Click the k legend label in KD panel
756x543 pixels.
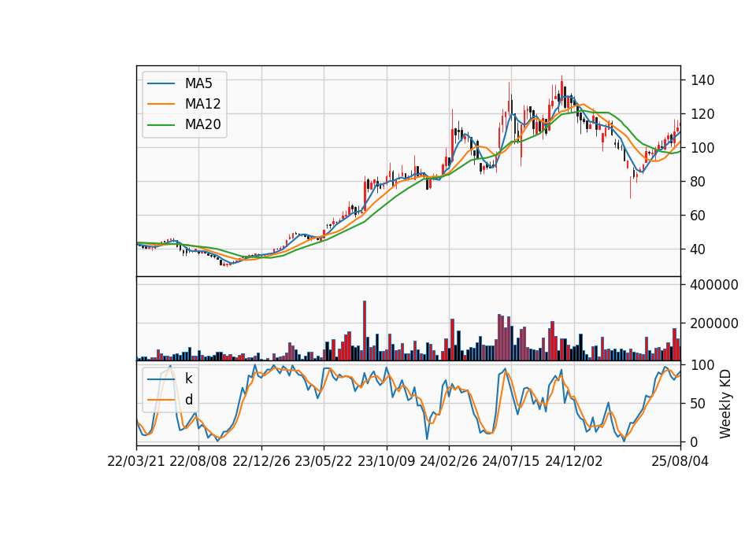point(188,379)
